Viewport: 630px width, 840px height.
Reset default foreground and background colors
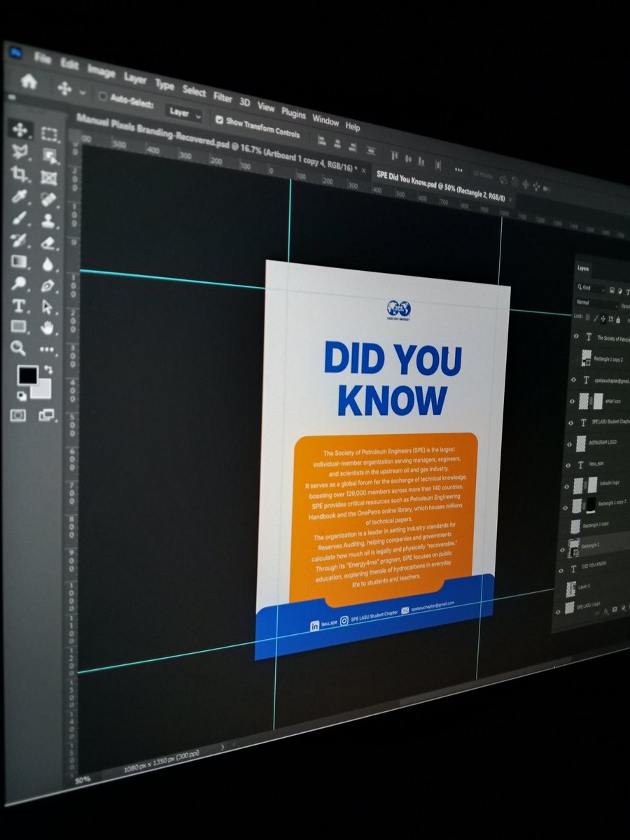(21, 396)
